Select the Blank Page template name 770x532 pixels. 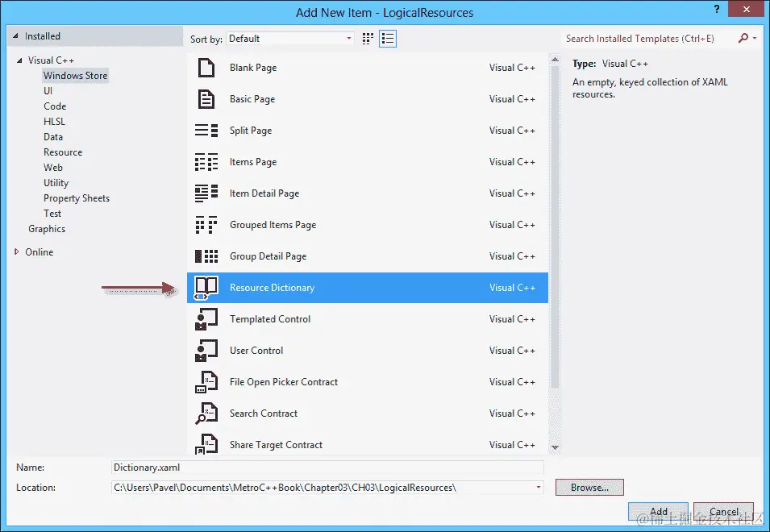(253, 68)
